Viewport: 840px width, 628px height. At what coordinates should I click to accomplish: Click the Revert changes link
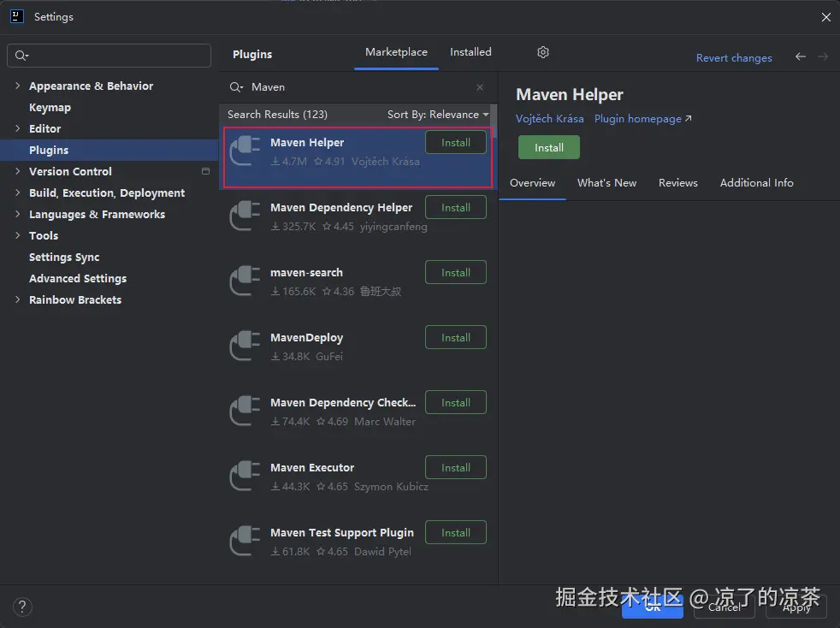(734, 58)
